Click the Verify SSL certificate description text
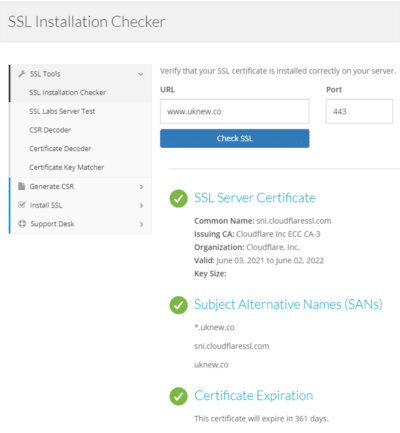The width and height of the screenshot is (400, 433). click(x=278, y=71)
